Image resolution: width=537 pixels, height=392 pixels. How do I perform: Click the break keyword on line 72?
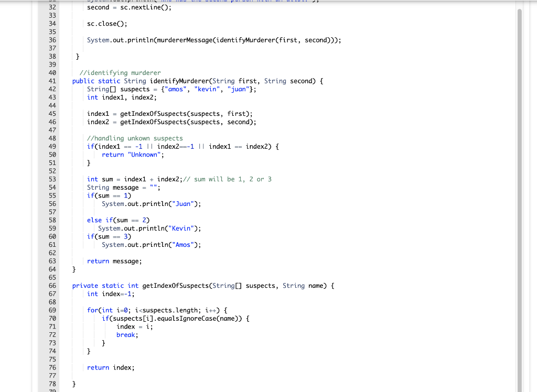coord(125,334)
